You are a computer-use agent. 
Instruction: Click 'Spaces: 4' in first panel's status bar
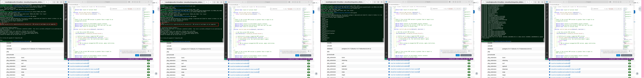pos(137,59)
